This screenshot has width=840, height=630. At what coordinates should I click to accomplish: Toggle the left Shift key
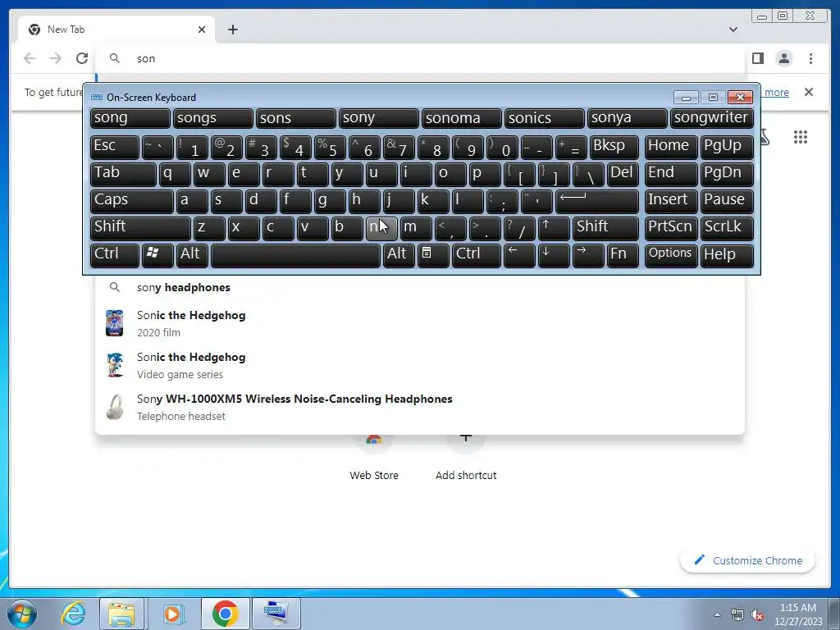pos(140,228)
